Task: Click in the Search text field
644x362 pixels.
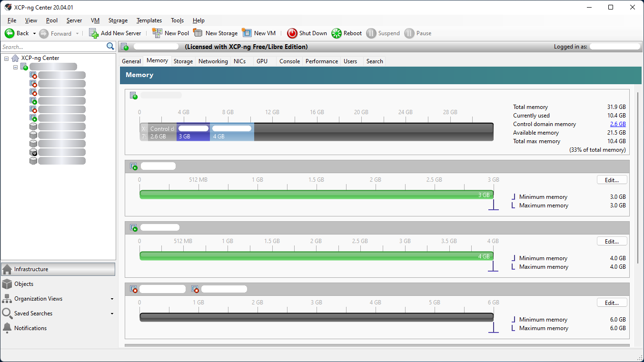Action: (x=52, y=47)
